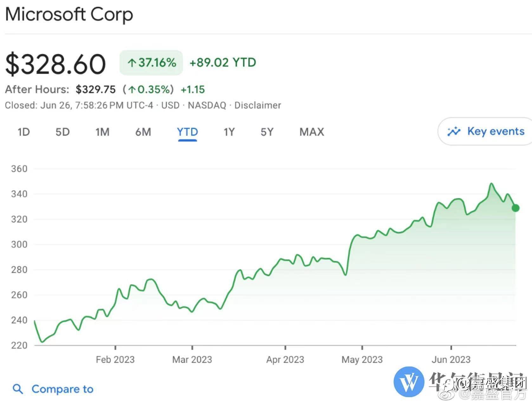
Task: Switch chart to MAX range
Action: tap(312, 132)
